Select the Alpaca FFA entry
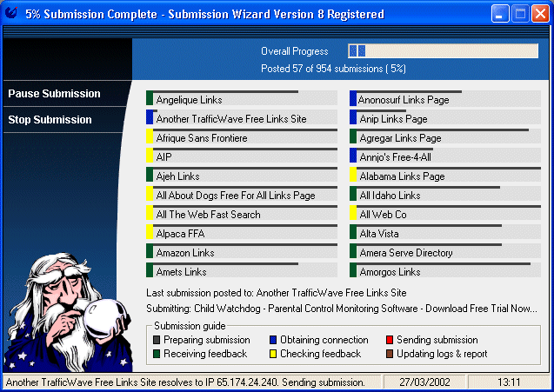Viewport: 554px width, 392px height. (242, 232)
